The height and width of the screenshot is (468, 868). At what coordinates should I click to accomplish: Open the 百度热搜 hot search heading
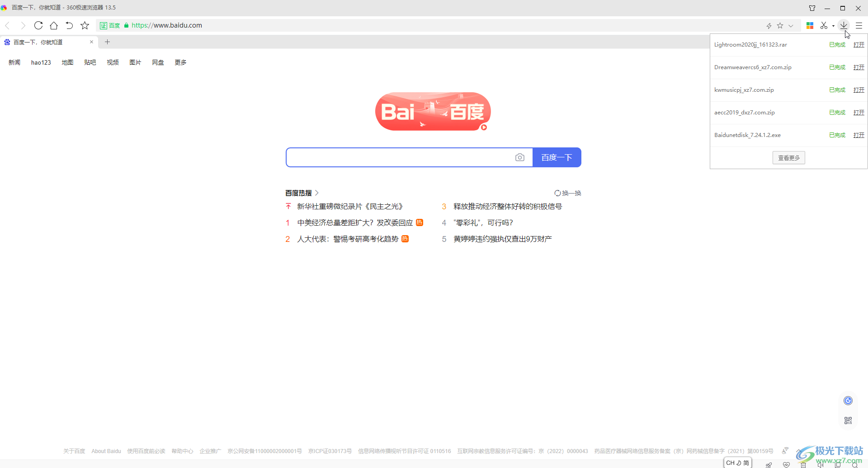[302, 193]
